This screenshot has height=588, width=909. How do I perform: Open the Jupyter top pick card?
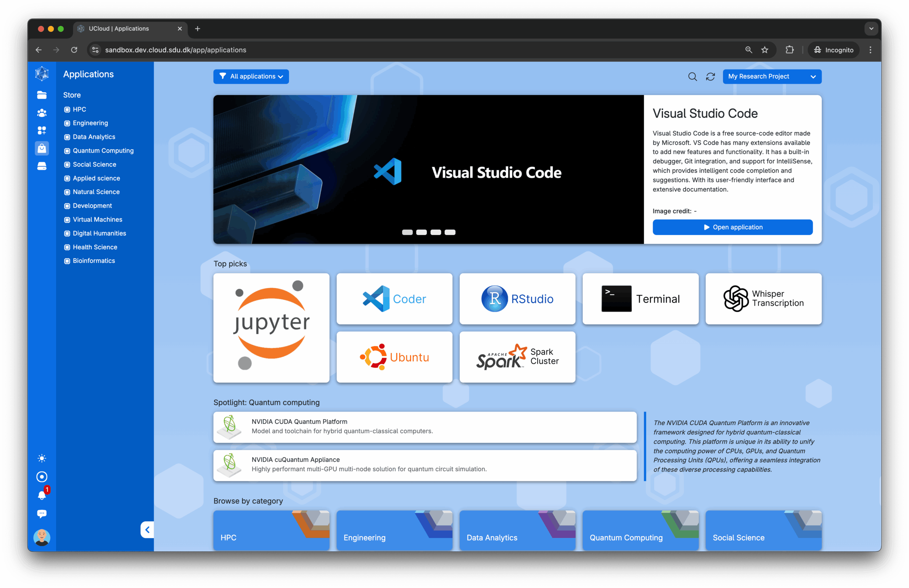[271, 328]
